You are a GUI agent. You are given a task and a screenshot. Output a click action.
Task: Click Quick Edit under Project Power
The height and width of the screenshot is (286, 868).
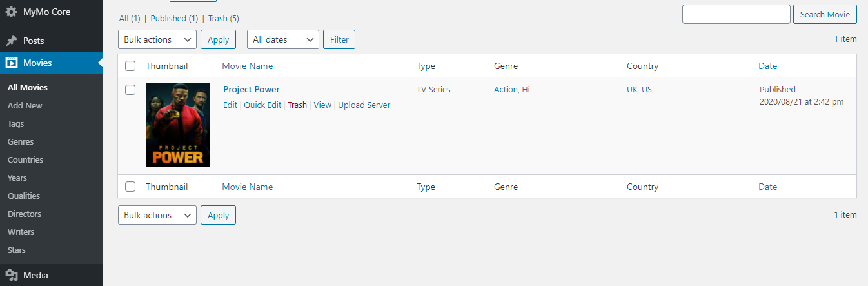click(262, 105)
